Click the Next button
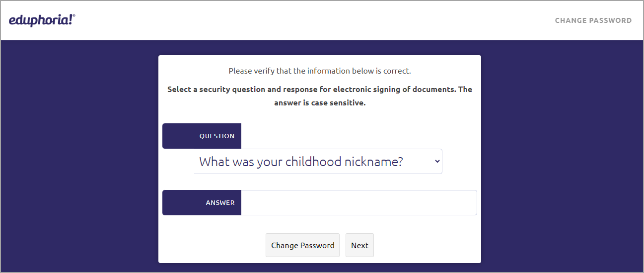644x273 pixels. (359, 245)
